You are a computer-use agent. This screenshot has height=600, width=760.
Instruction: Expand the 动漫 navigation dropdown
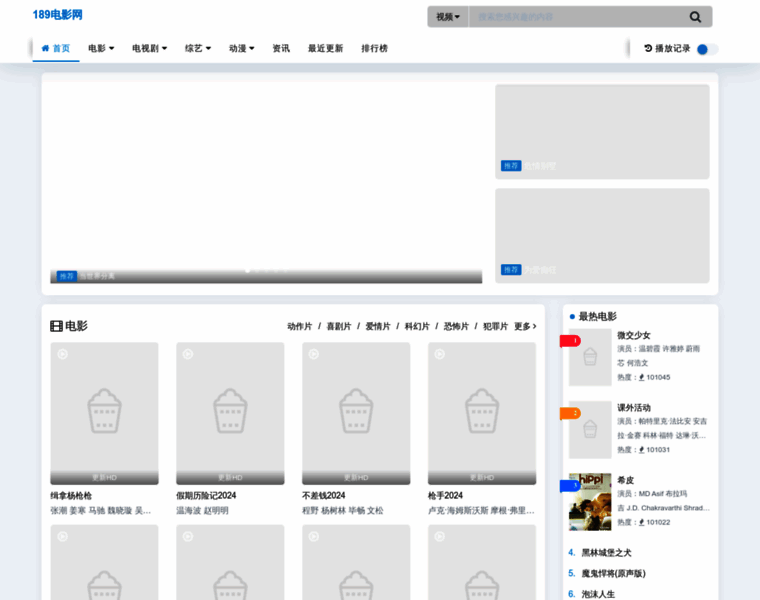[241, 48]
